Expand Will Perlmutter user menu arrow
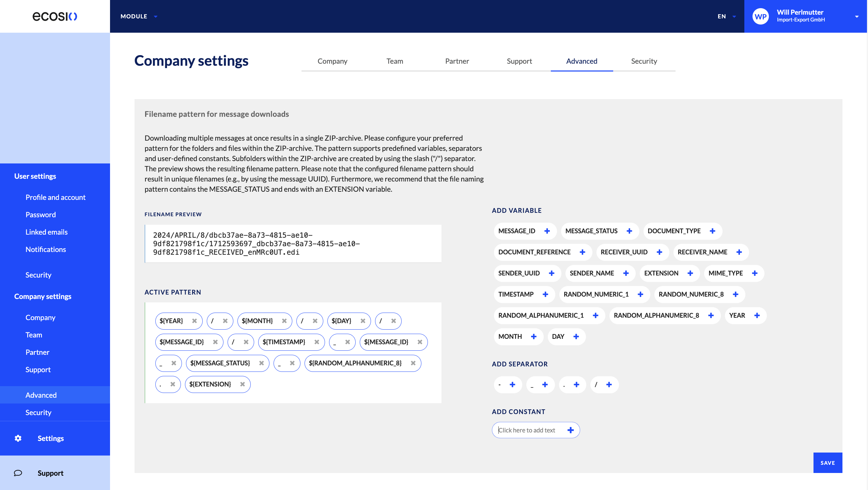This screenshot has width=868, height=490. 857,16
